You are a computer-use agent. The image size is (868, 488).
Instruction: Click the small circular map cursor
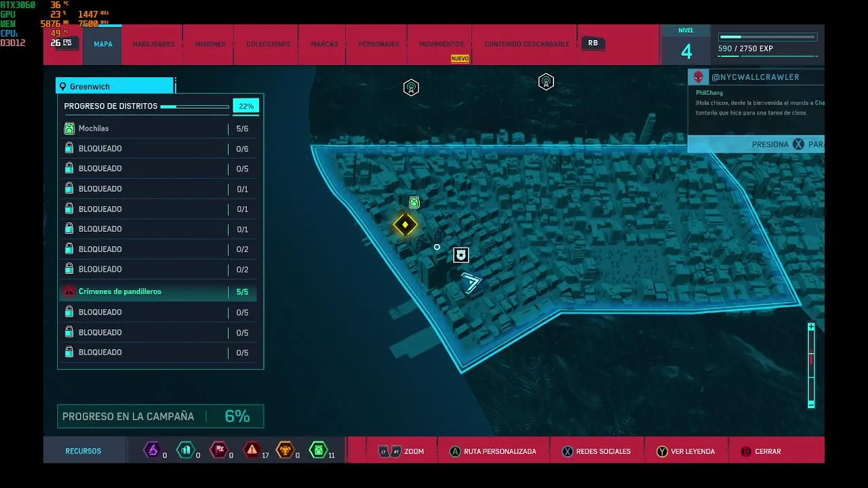pyautogui.click(x=437, y=247)
